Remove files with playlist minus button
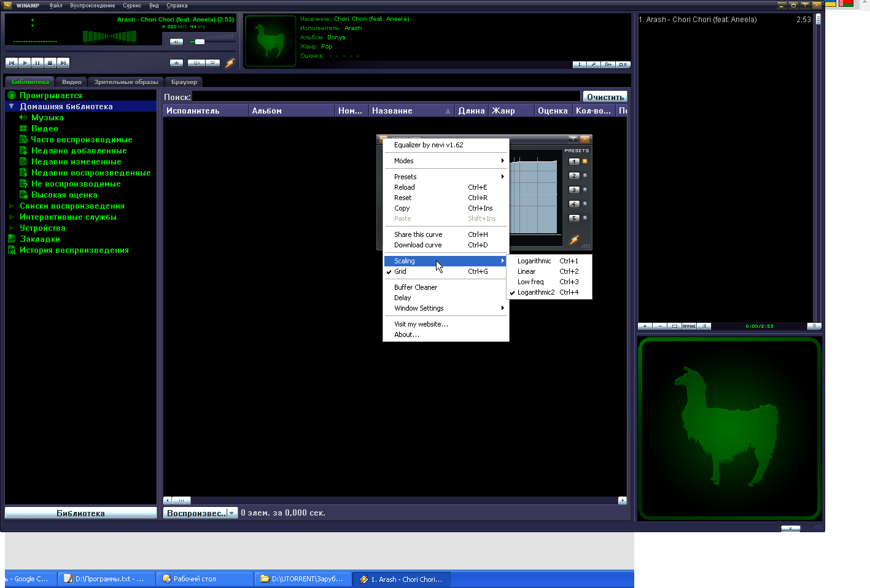 659,326
